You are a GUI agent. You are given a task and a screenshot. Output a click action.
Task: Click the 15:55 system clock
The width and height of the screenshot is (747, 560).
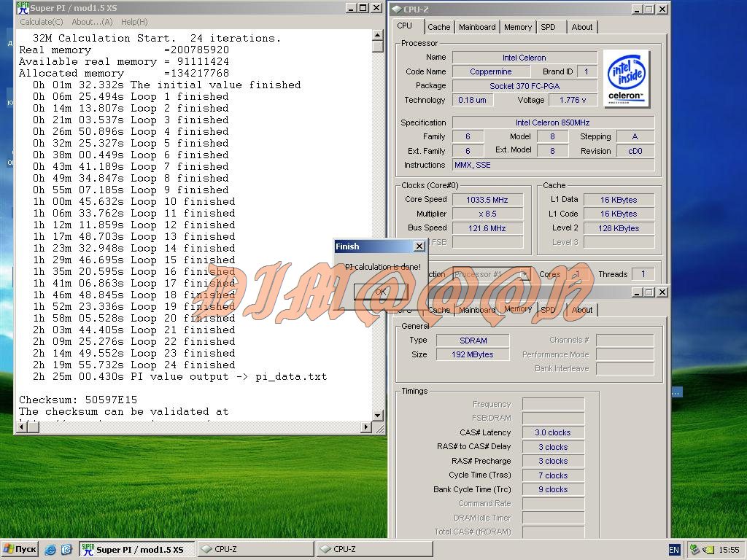(729, 550)
